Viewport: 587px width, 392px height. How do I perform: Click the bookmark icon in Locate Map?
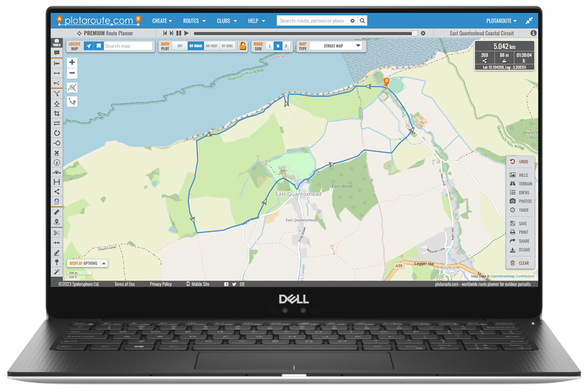point(98,46)
